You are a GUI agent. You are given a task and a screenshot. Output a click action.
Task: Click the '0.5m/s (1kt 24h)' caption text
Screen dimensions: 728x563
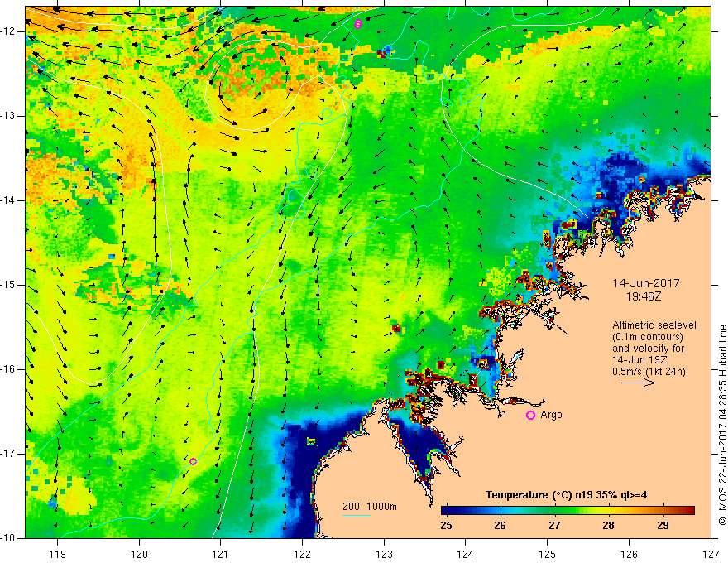pos(649,372)
